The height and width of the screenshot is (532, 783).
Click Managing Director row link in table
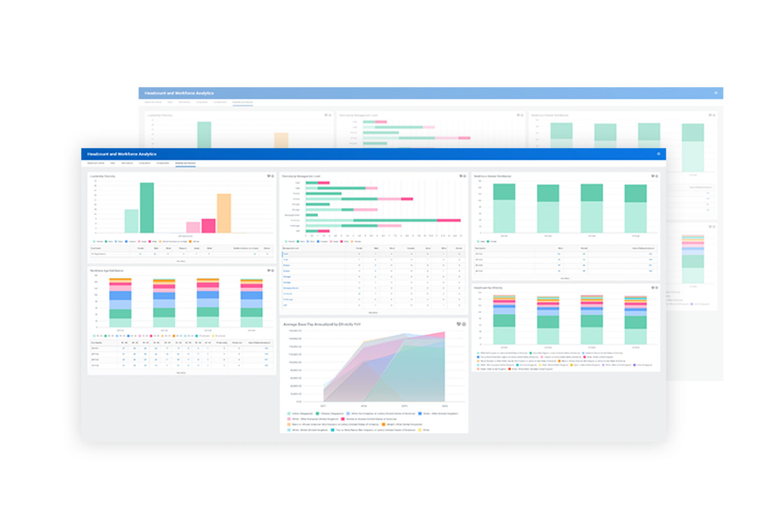click(291, 288)
